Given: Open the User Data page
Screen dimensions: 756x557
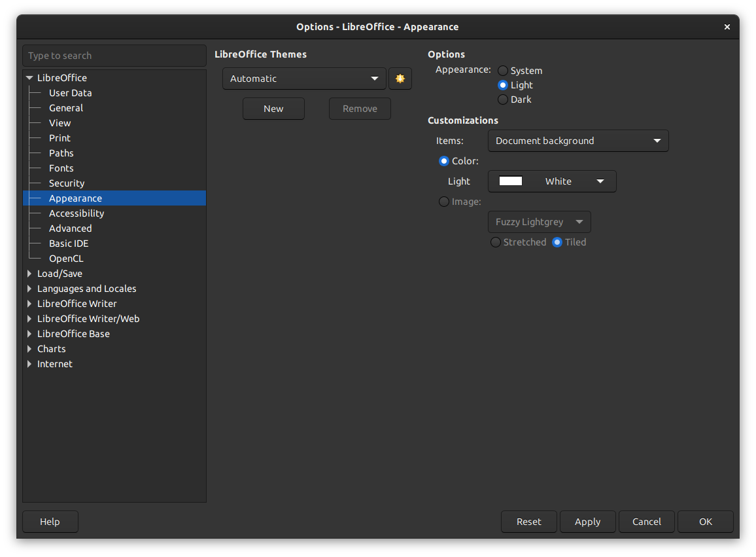Looking at the screenshot, I should [71, 93].
